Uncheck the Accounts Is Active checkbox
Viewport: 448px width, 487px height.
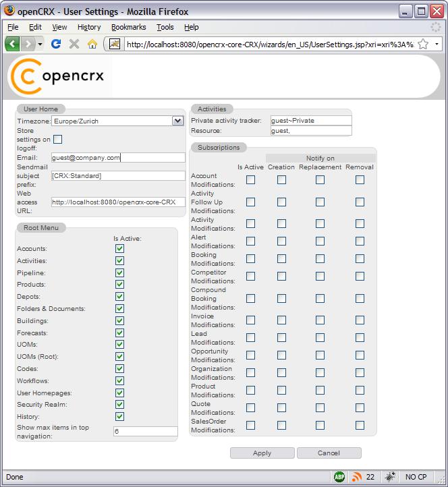(119, 248)
